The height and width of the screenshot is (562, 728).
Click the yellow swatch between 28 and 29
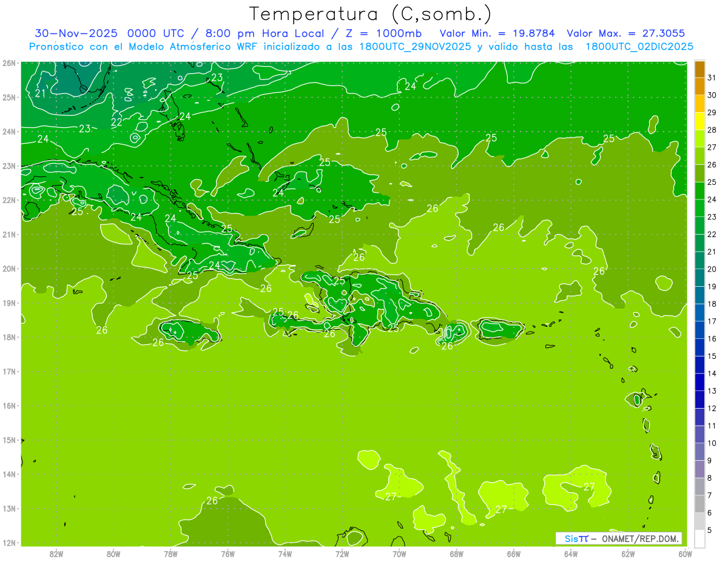tap(699, 121)
